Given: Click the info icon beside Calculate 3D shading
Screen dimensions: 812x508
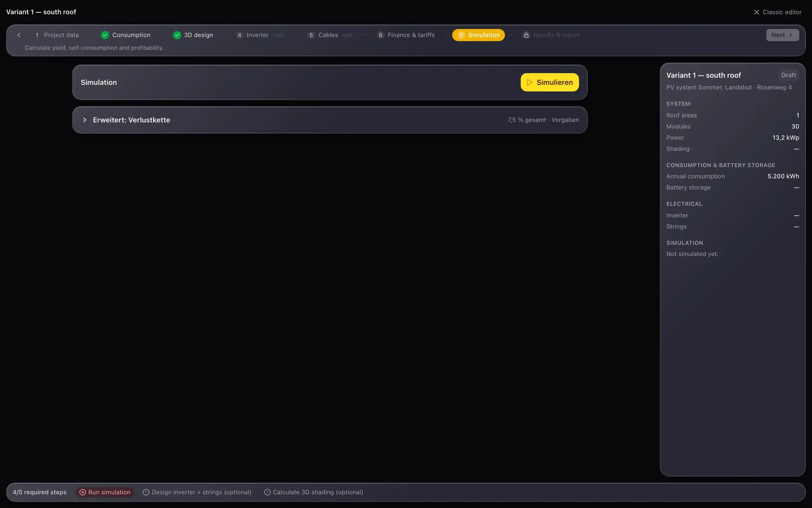Looking at the screenshot, I should click(x=267, y=492).
